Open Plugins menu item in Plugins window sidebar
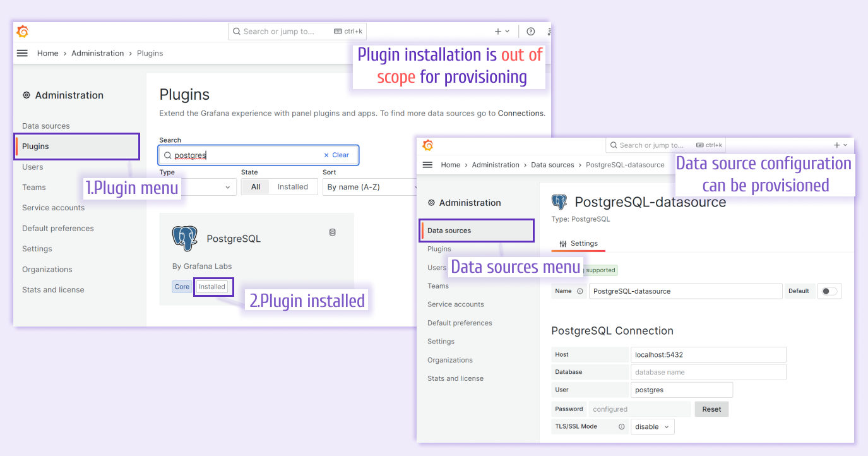The image size is (868, 456). point(76,147)
